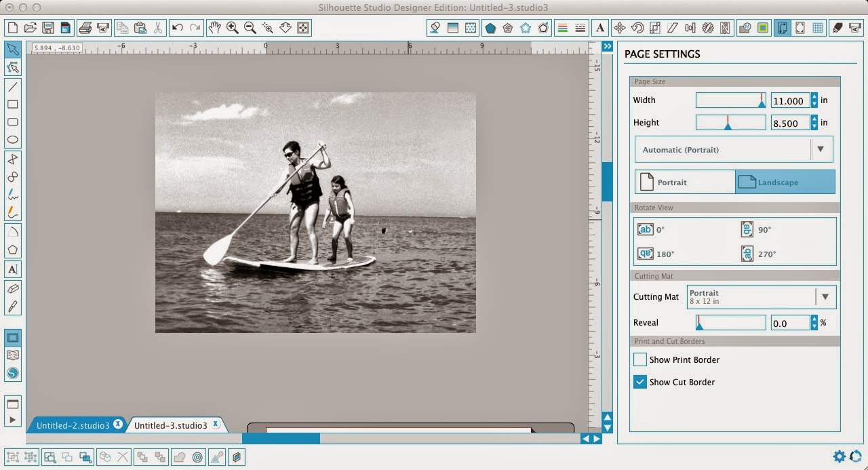Select the Draw Ellipse tool
Image resolution: width=868 pixels, height=470 pixels.
pyautogui.click(x=14, y=139)
